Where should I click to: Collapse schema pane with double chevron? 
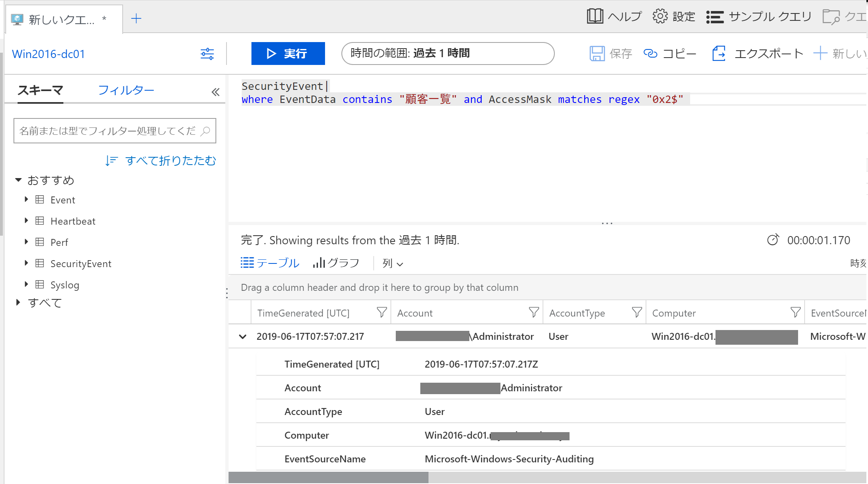(215, 92)
